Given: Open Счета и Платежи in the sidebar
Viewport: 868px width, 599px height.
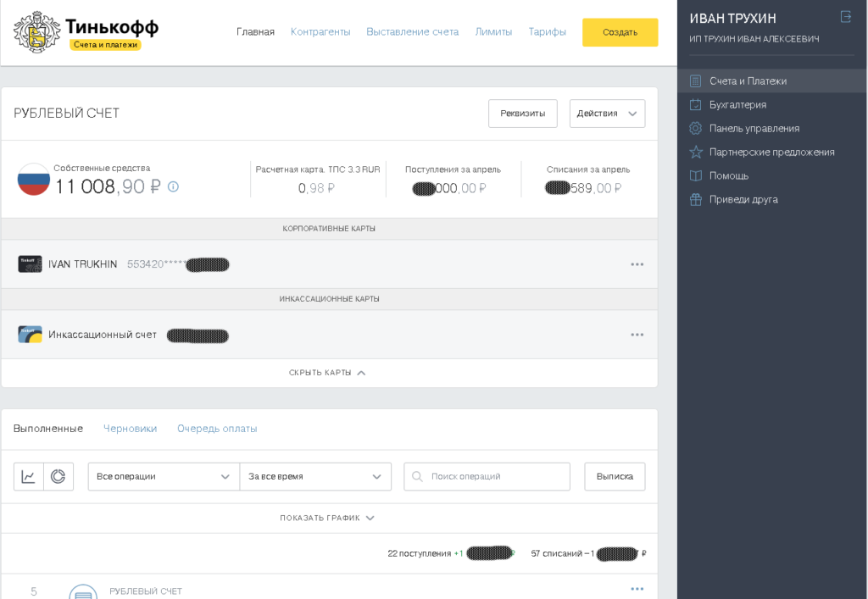Looking at the screenshot, I should tap(772, 81).
